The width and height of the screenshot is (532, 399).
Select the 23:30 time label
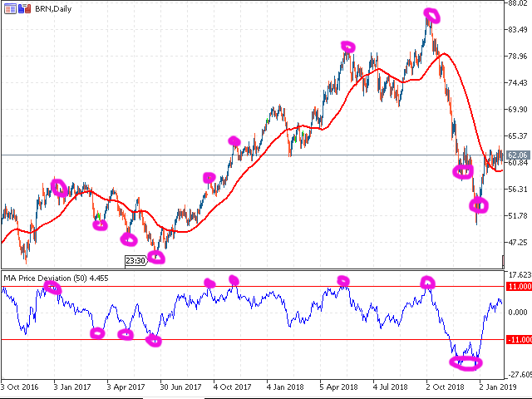pos(135,260)
